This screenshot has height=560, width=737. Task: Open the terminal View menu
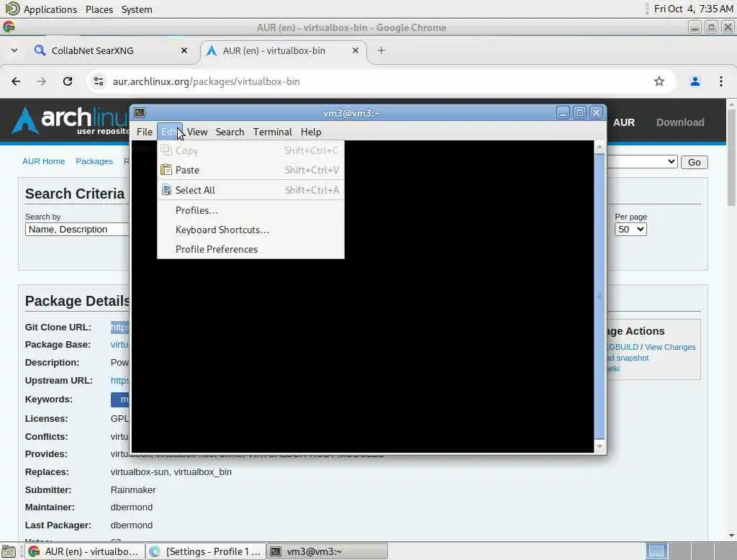tap(197, 132)
